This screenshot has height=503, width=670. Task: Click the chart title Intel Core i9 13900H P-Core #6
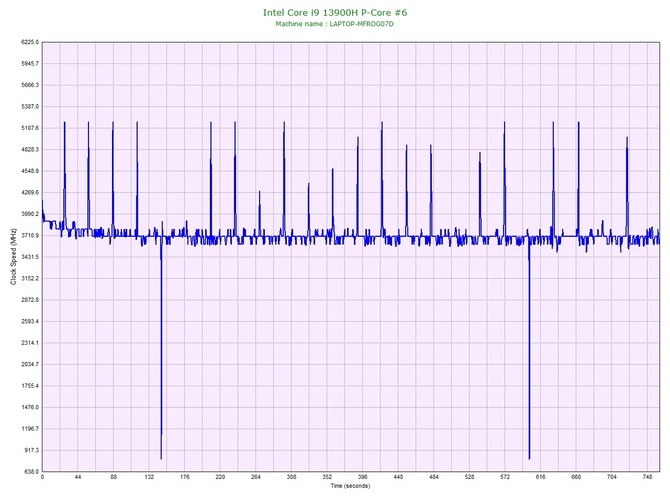click(335, 12)
